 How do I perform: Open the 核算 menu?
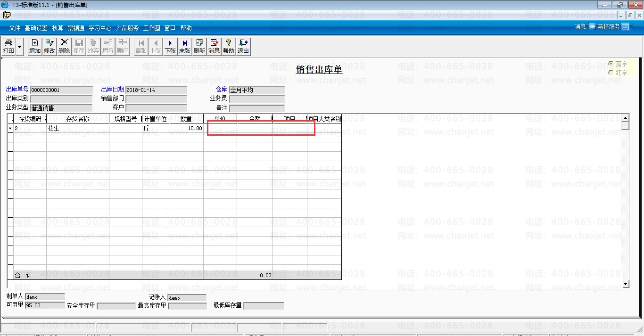click(58, 28)
